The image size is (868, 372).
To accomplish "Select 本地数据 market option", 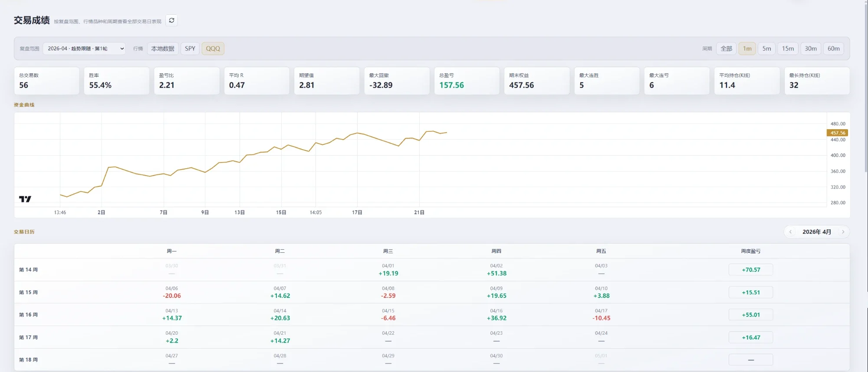I will (163, 49).
